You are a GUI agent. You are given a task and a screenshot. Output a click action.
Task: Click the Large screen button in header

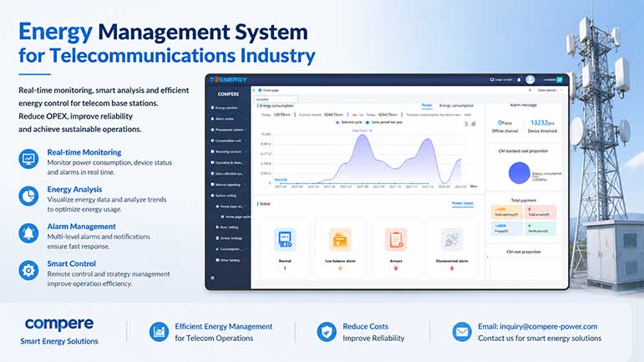pos(500,79)
